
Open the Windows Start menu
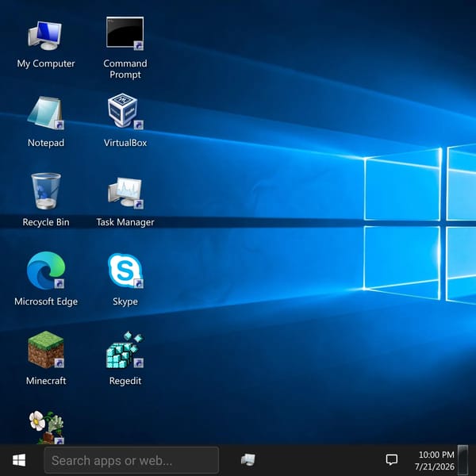[19, 460]
